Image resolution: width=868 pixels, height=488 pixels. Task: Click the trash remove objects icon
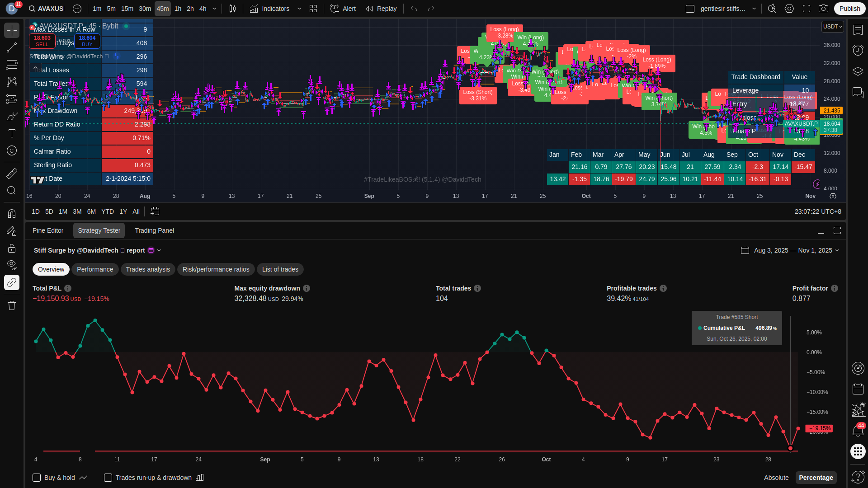12,305
